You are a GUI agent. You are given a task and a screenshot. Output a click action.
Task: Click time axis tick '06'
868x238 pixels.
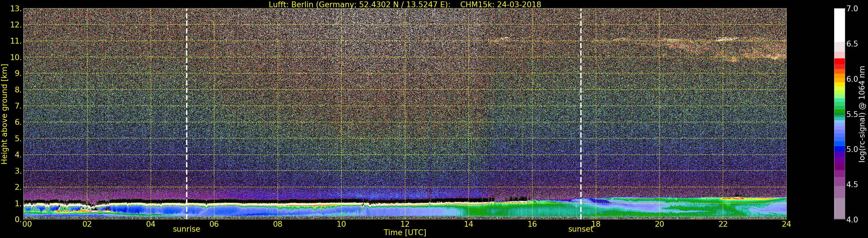214,224
